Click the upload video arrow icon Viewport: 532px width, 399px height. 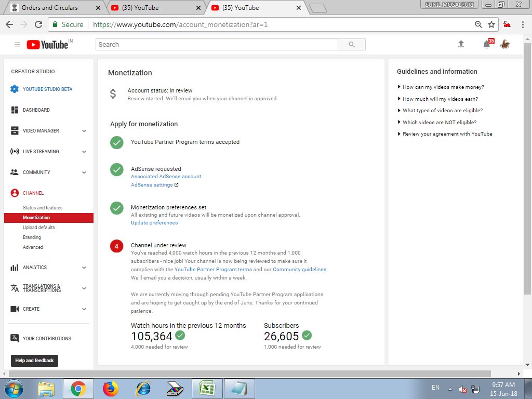tap(461, 44)
